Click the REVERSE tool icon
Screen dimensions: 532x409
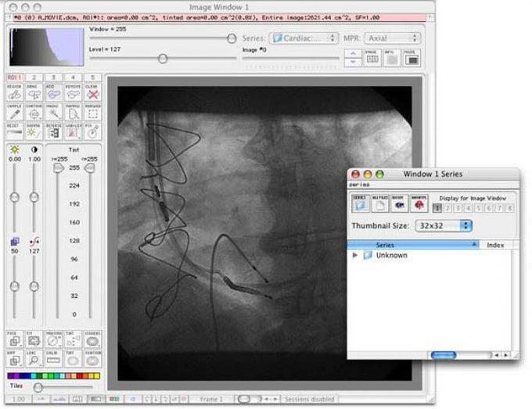(x=54, y=131)
